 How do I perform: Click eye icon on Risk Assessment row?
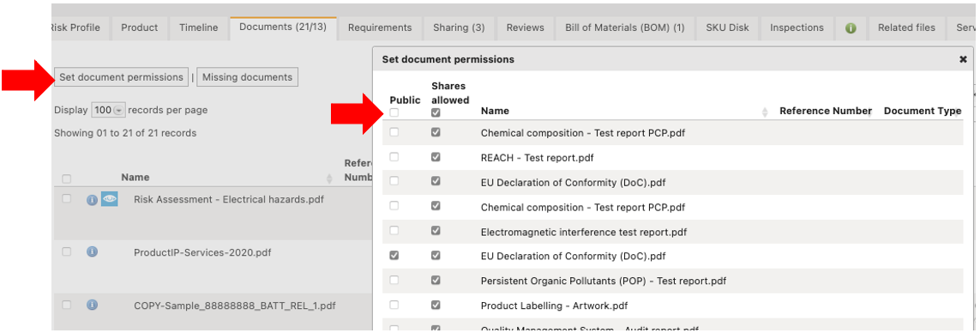pos(110,199)
